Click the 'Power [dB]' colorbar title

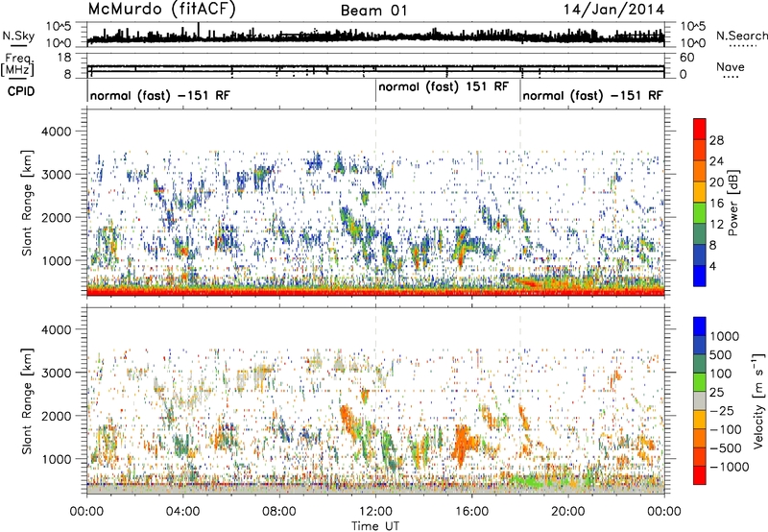[x=733, y=203]
